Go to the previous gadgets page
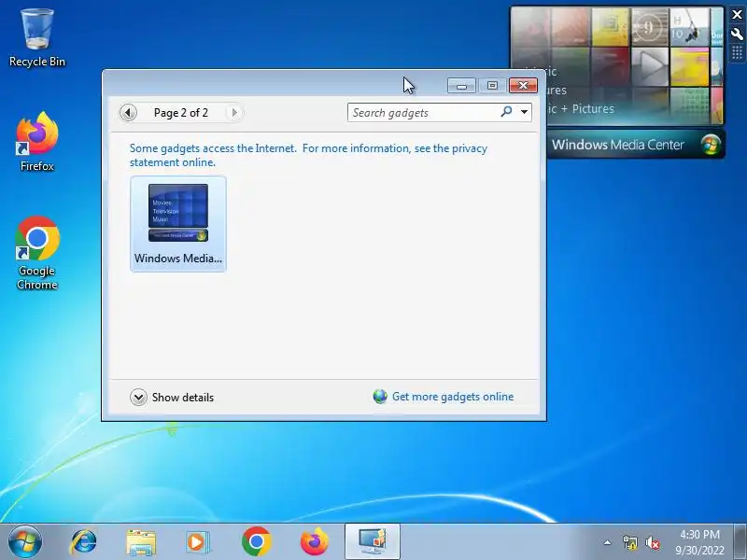747x560 pixels. pos(128,113)
